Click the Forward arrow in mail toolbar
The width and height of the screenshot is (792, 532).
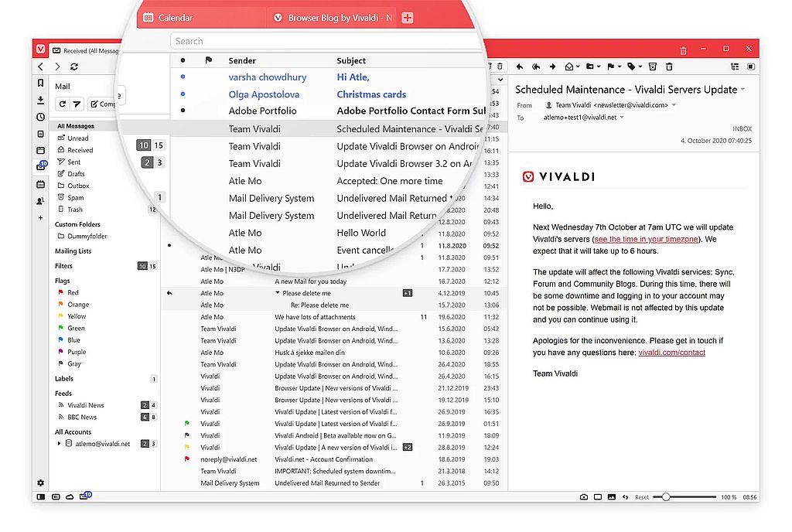pyautogui.click(x=552, y=66)
